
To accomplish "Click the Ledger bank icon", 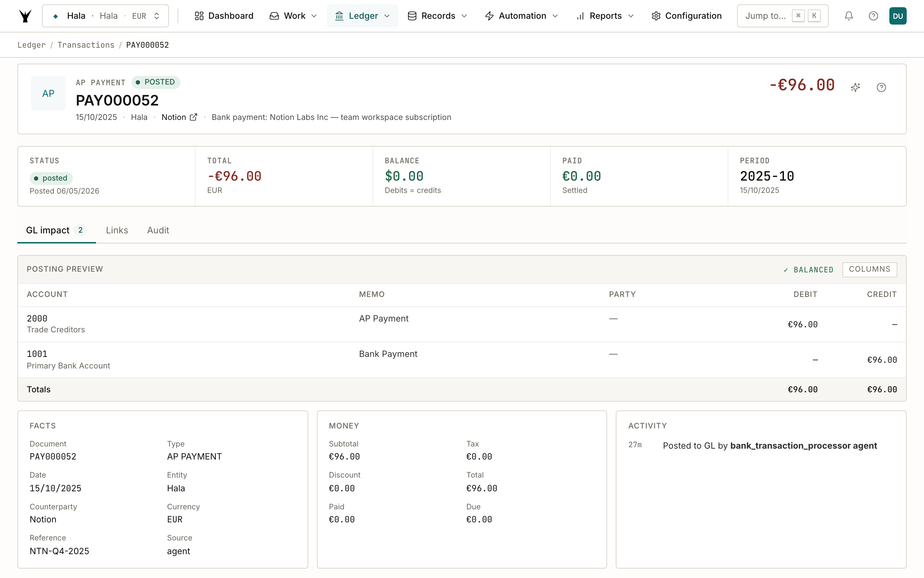I will click(339, 16).
